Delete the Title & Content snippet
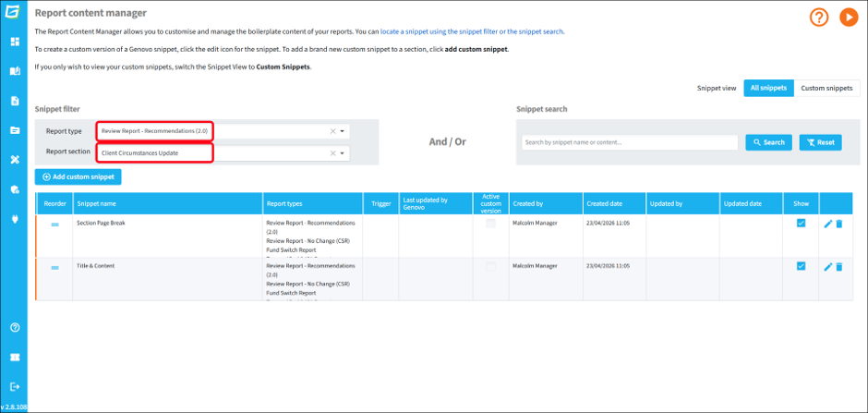 pos(839,267)
